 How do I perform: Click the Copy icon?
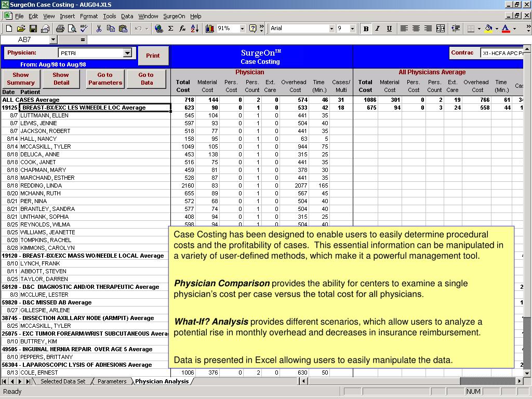111,29
